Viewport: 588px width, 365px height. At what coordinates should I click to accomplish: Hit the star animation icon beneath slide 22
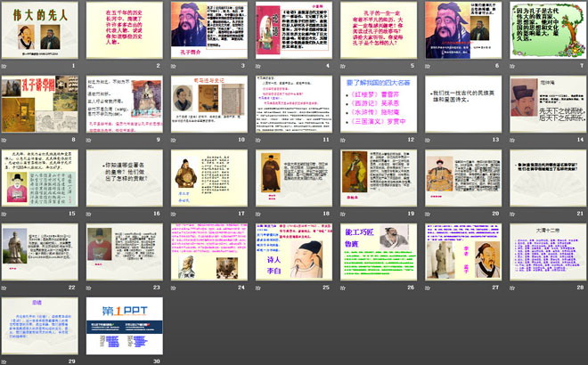[x=4, y=288]
